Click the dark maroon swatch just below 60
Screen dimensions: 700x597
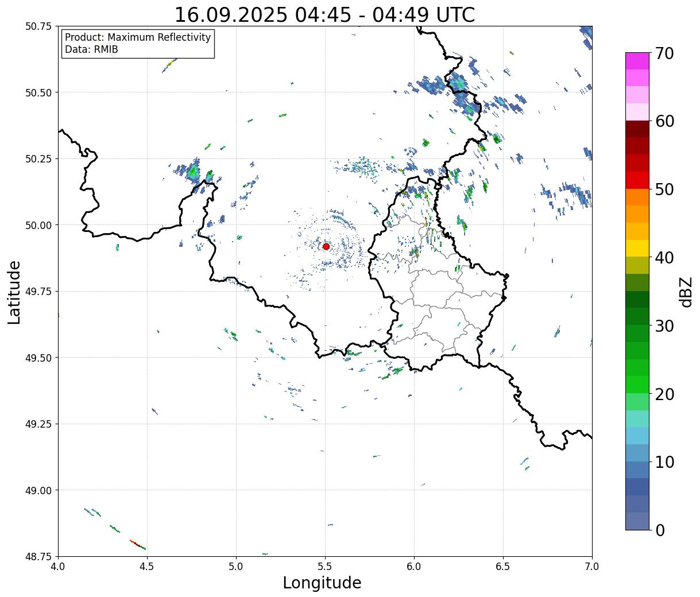[x=637, y=129]
